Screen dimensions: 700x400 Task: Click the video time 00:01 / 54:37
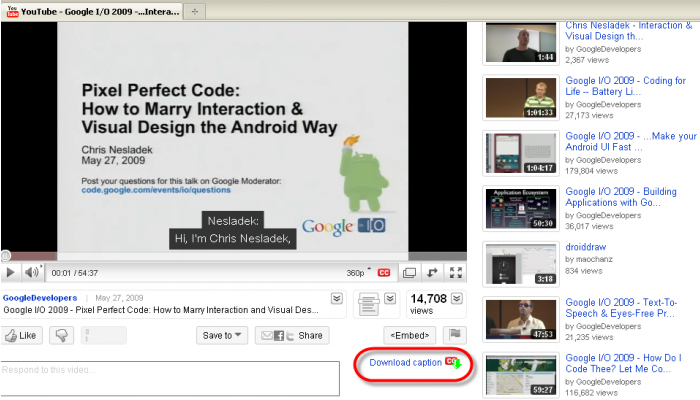pos(75,273)
